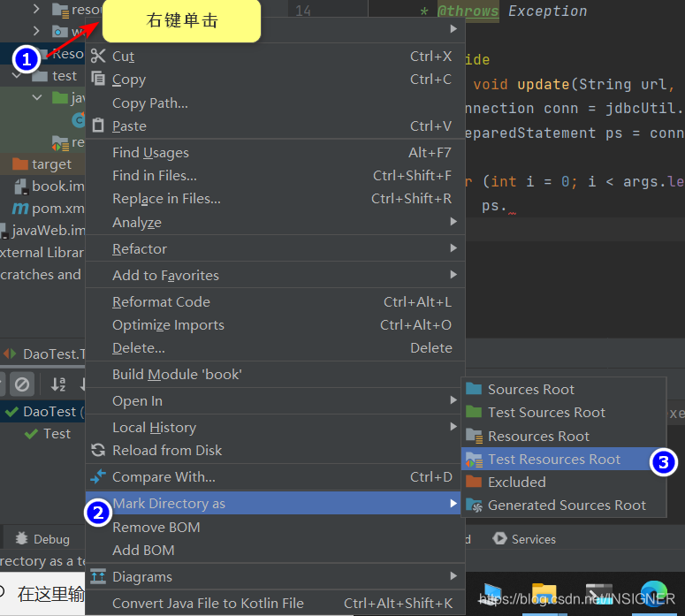Select Cut from the context menu
Screen dimensions: 685x616
click(x=275, y=56)
